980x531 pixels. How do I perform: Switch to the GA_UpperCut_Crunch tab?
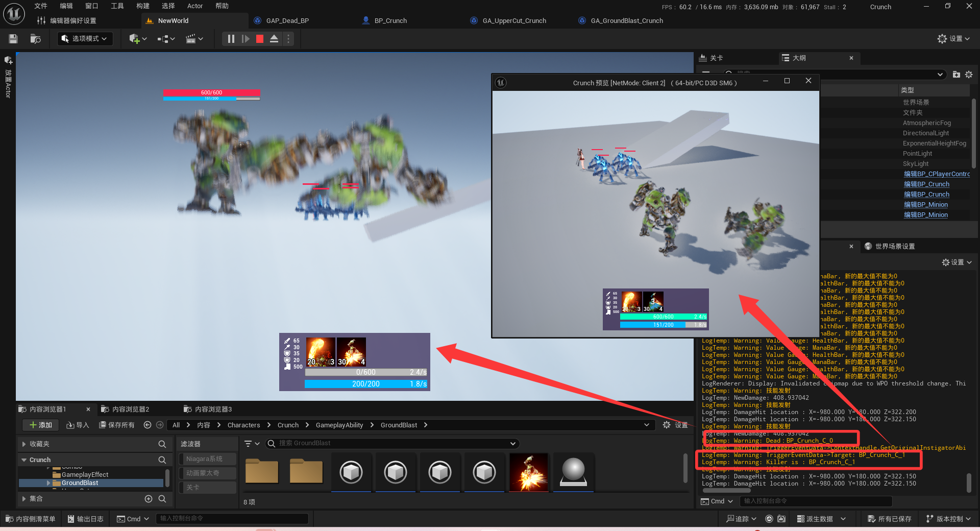click(x=514, y=21)
